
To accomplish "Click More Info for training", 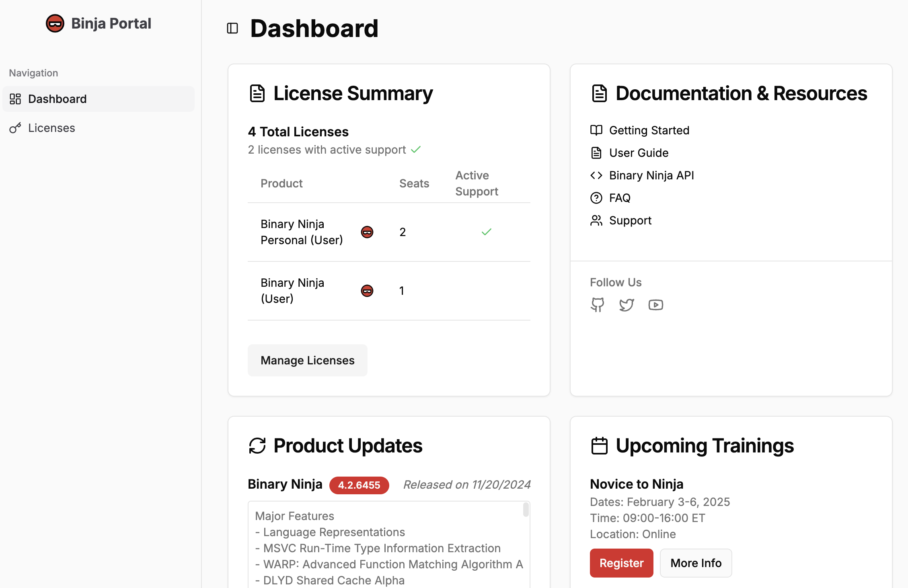I will 696,563.
